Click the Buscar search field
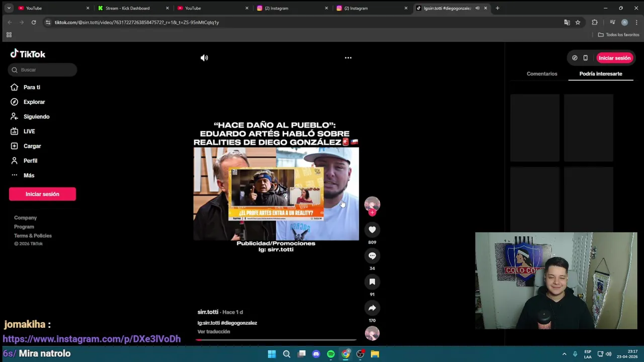644x362 pixels. pos(43,70)
